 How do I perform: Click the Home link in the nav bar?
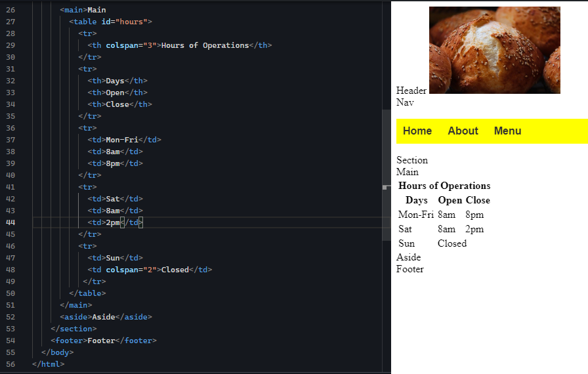tap(417, 131)
